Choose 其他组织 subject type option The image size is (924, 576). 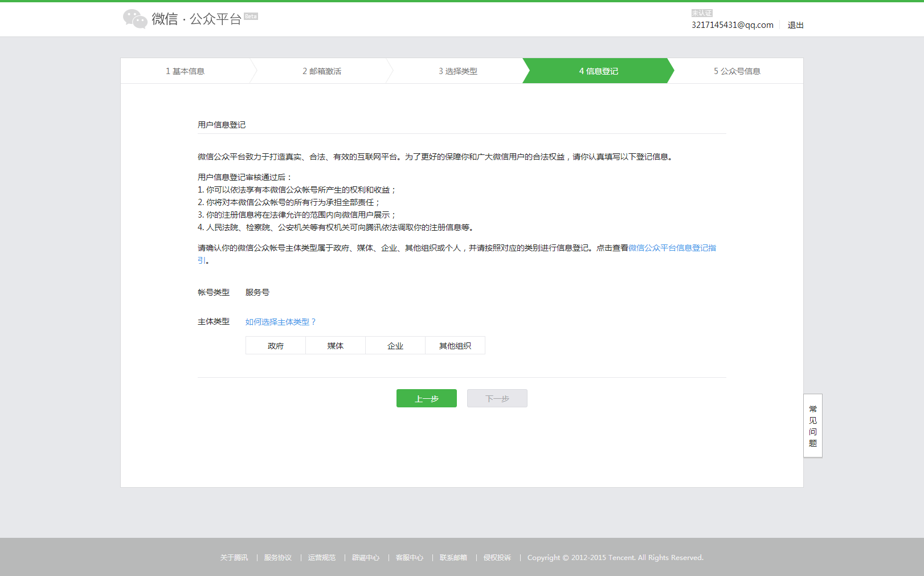455,346
